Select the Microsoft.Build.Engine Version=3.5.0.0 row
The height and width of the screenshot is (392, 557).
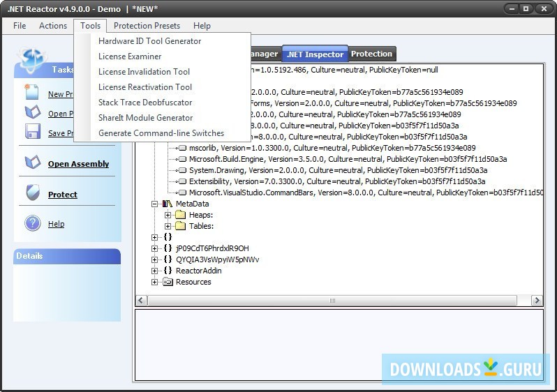[x=348, y=159]
